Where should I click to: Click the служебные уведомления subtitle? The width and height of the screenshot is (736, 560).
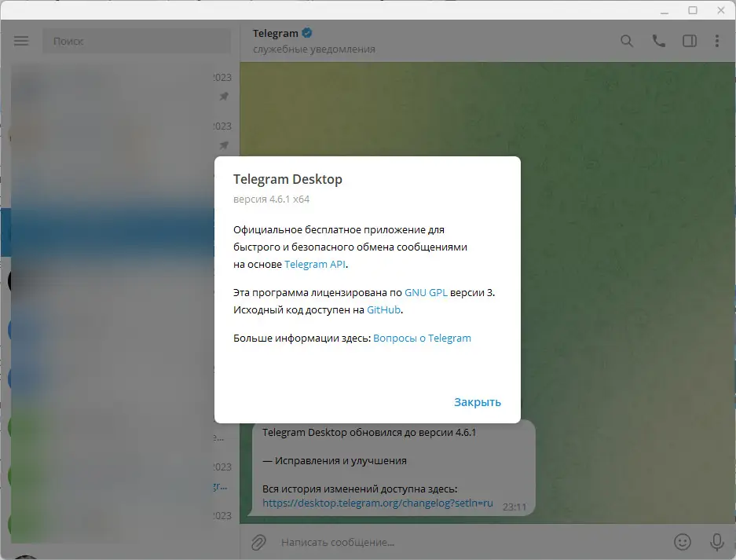314,49
